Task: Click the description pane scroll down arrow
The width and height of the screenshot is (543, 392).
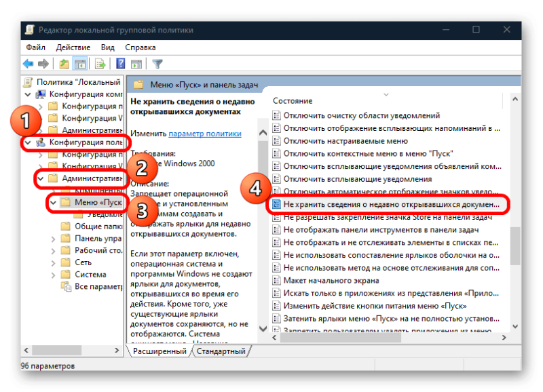Action: tap(263, 329)
